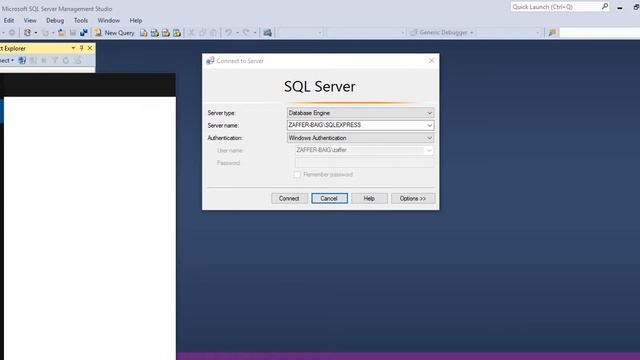Click the Copy toolbar icon
The height and width of the screenshot is (360, 640).
click(x=202, y=33)
